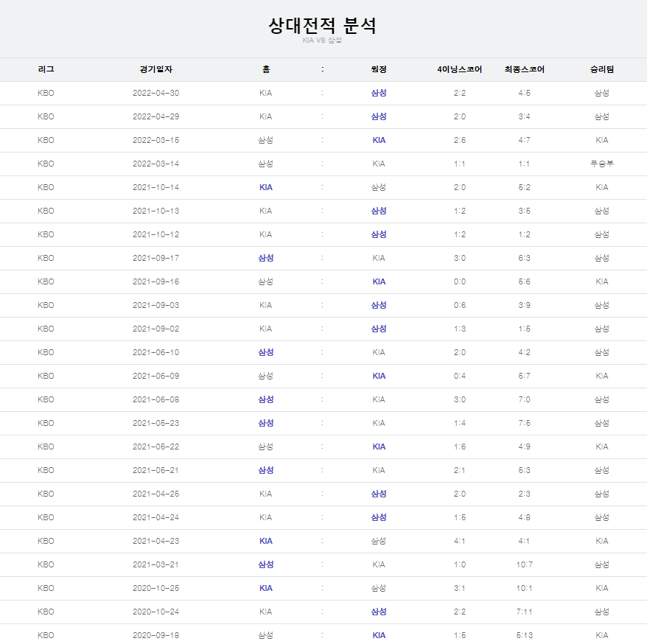647x644 pixels.
Task: Click the date 2020-10-25
Action: point(156,588)
